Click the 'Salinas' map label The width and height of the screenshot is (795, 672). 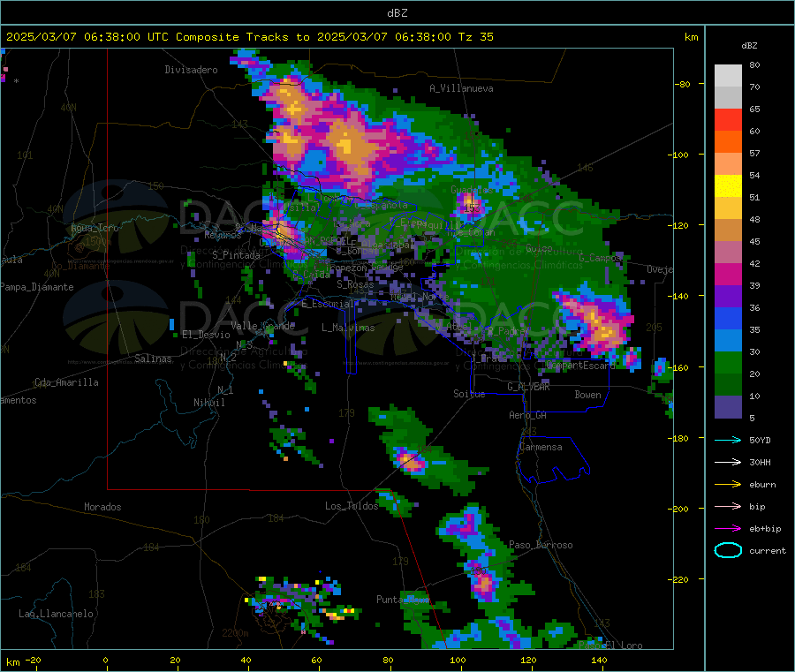[153, 359]
